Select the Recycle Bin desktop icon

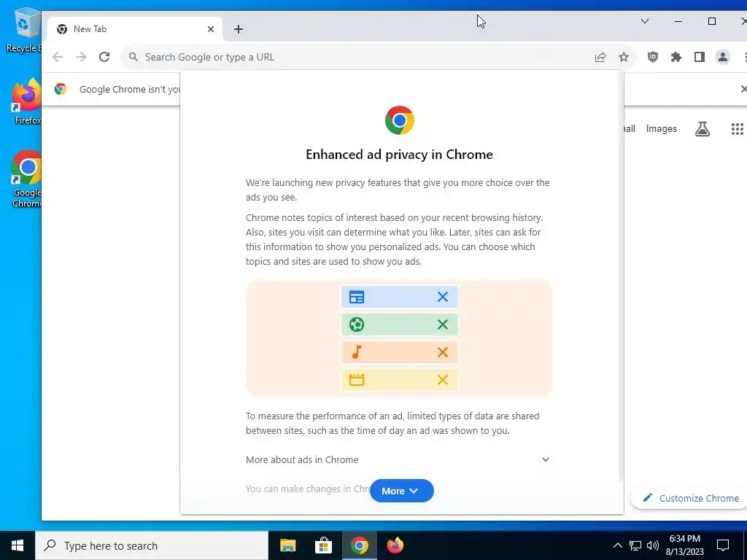point(24,31)
